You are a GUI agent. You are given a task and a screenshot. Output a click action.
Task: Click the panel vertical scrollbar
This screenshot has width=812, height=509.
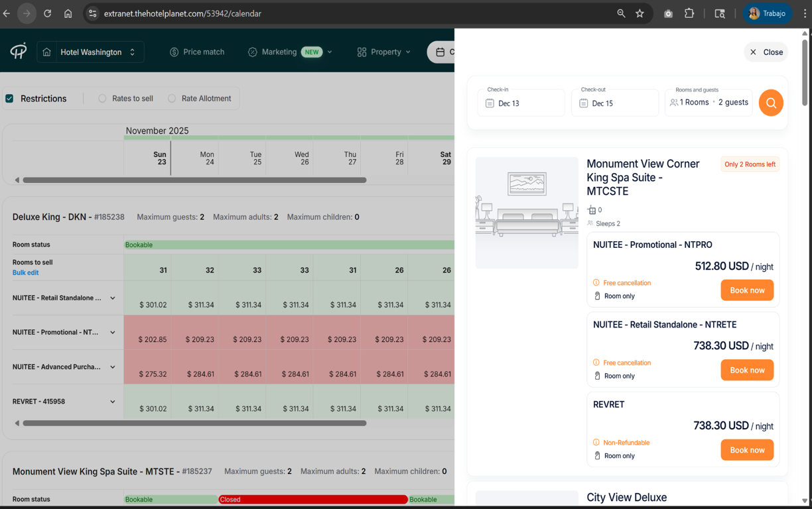[x=805, y=73]
